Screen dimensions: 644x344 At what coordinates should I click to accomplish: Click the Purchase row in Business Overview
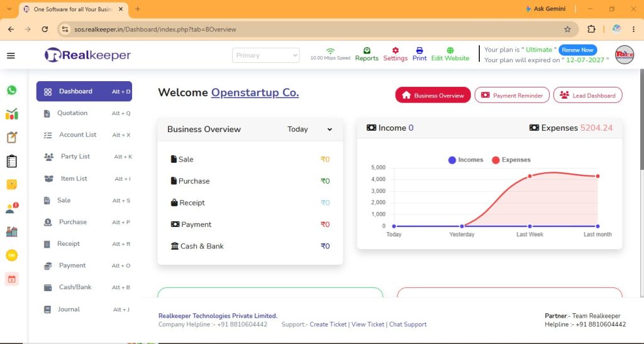250,181
